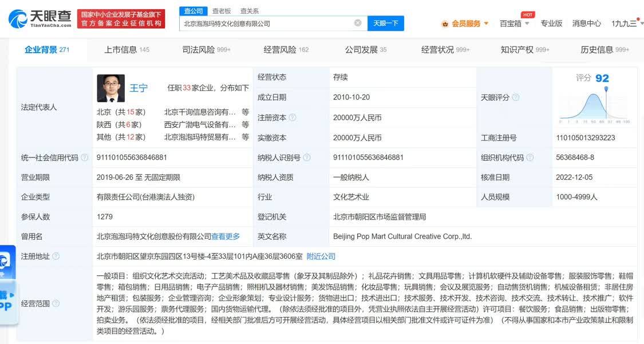Click the company type 有限责任公司(台港澳法人独资)
This screenshot has width=644, height=344.
coord(145,197)
